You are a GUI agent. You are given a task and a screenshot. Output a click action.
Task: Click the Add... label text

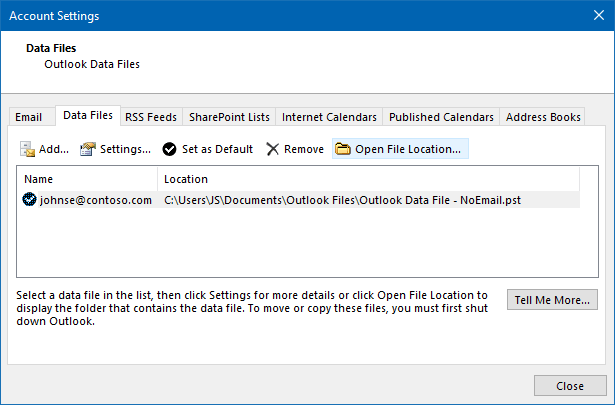point(54,149)
